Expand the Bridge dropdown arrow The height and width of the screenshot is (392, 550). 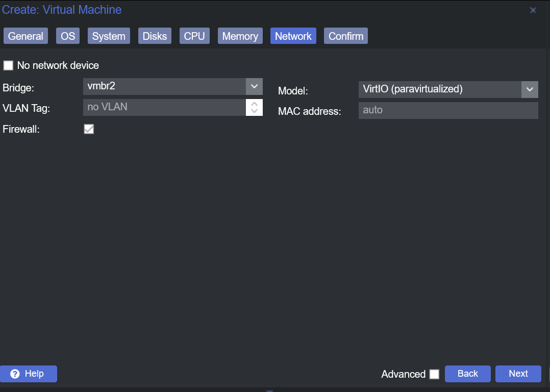pyautogui.click(x=254, y=86)
